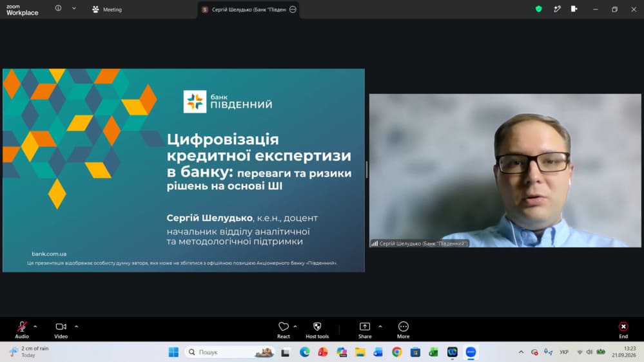644x362 pixels.
Task: Open the Webex taskbar app
Action: 452,352
